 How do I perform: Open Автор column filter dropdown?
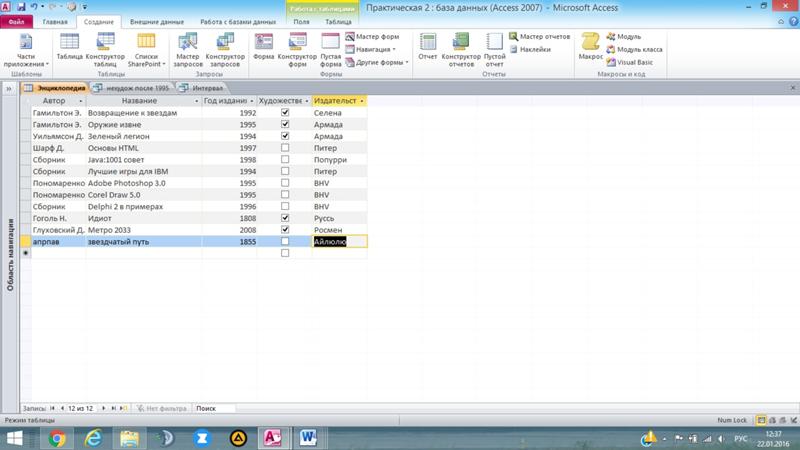(x=81, y=101)
